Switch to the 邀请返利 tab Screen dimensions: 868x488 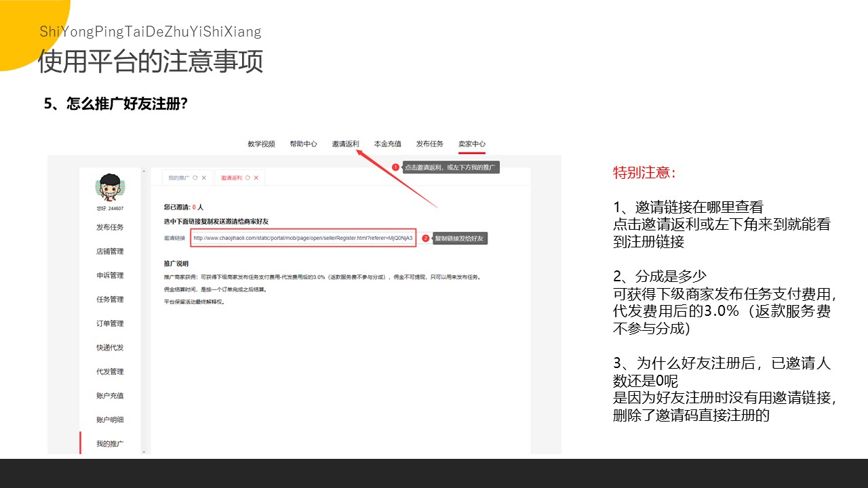231,178
